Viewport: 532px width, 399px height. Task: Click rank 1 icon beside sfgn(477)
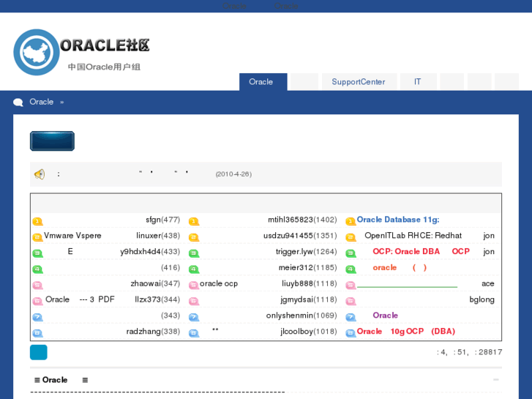coord(37,221)
